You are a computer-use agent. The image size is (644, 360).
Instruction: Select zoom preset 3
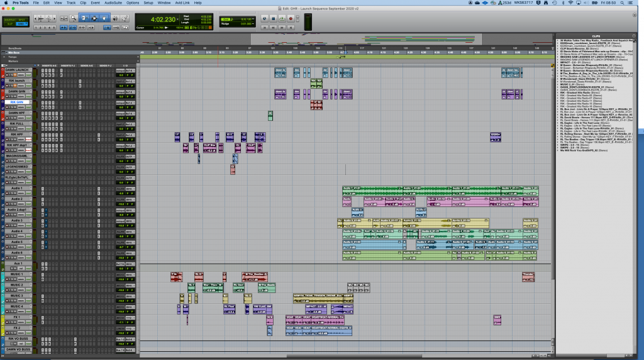45,28
